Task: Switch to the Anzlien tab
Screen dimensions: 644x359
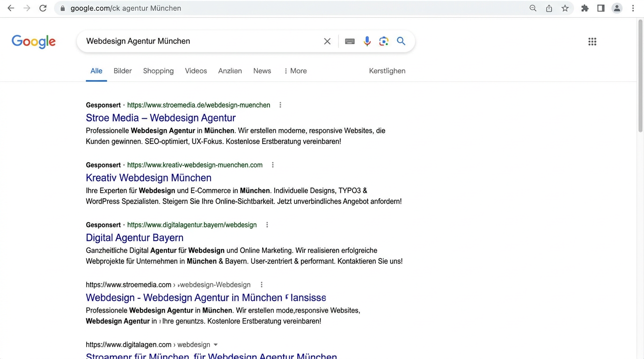Action: (x=230, y=71)
